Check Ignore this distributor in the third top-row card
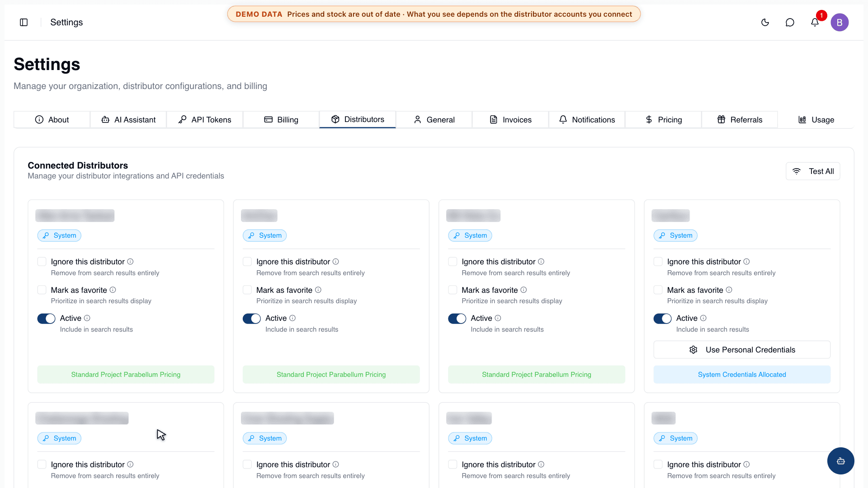The image size is (868, 488). pos(453,262)
